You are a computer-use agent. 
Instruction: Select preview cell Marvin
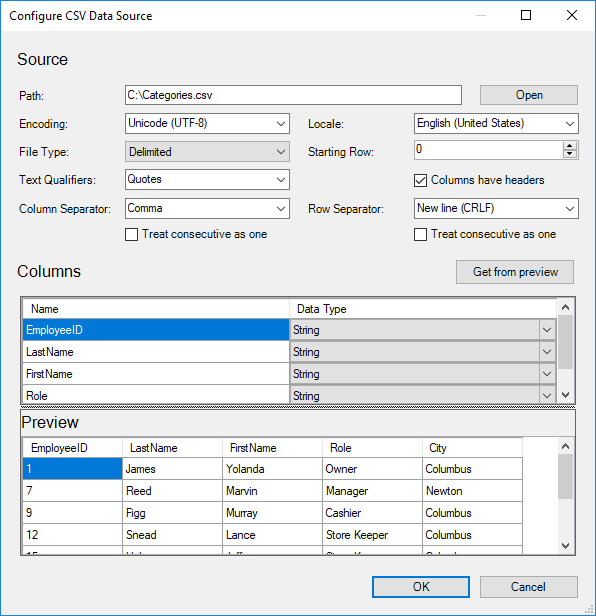(x=272, y=491)
